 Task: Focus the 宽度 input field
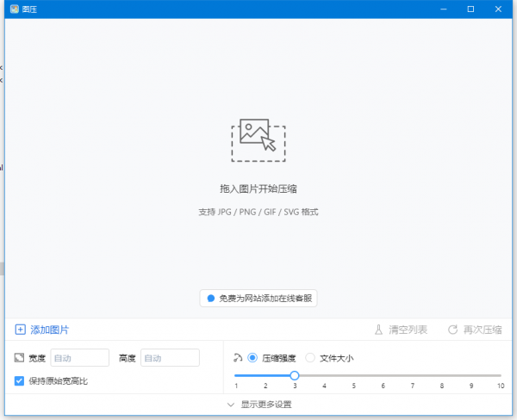(x=80, y=358)
